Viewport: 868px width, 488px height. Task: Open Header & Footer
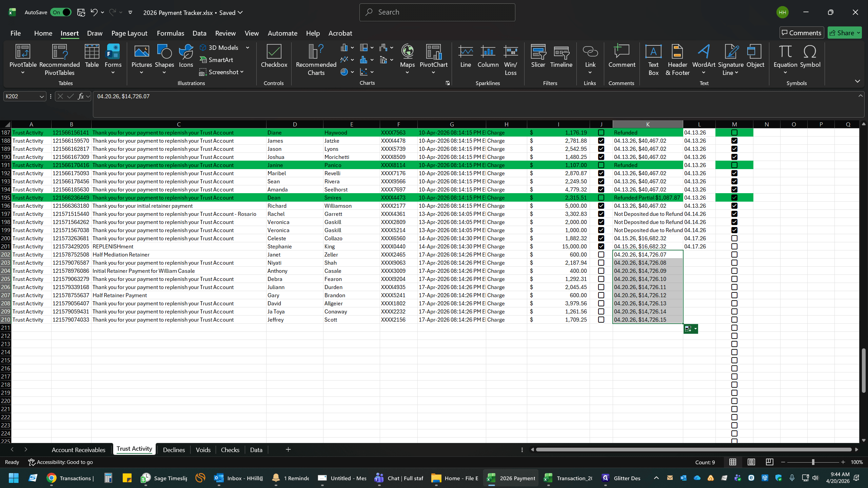click(x=677, y=60)
